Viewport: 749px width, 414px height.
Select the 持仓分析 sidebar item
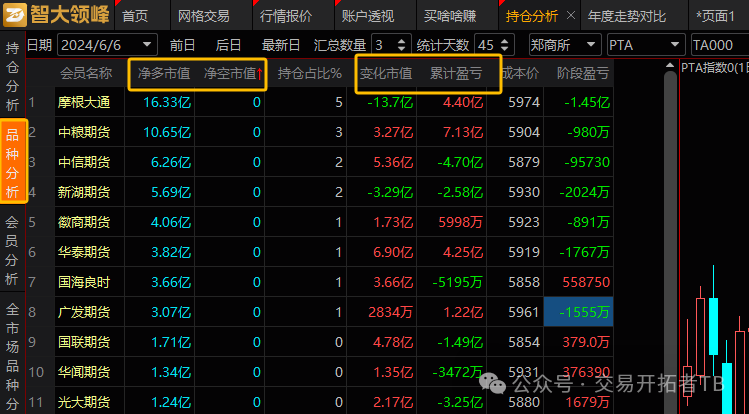click(x=12, y=76)
